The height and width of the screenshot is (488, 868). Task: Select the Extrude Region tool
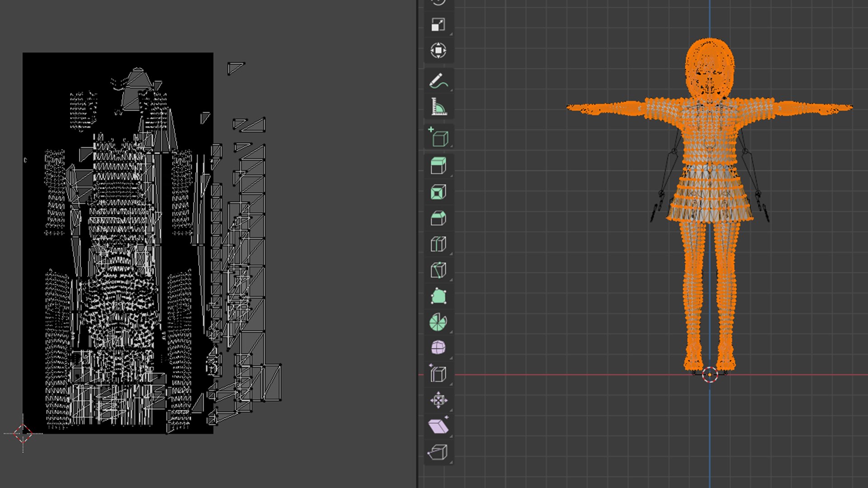(438, 166)
